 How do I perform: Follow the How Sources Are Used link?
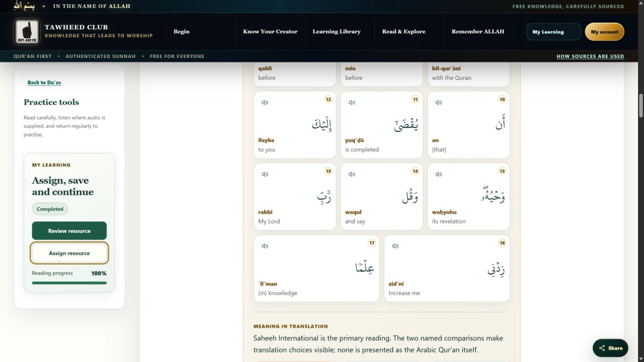590,56
